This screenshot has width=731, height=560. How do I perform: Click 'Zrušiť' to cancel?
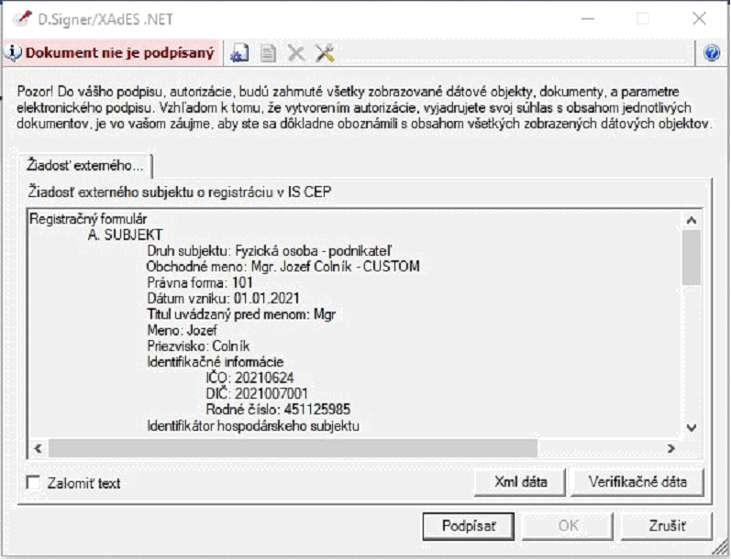point(667,526)
